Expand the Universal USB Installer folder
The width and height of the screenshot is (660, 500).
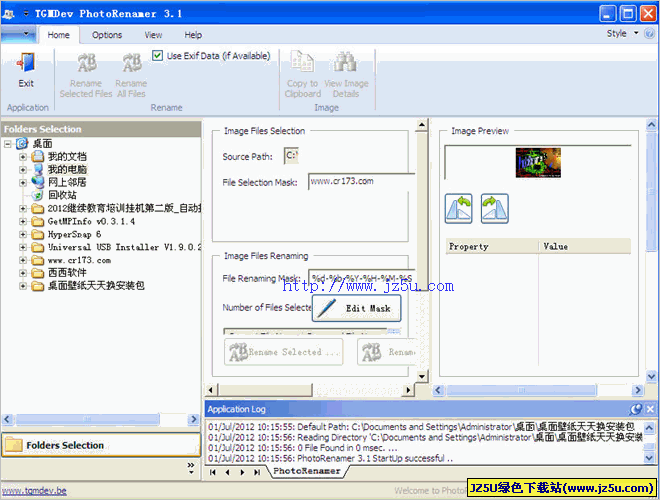click(23, 247)
